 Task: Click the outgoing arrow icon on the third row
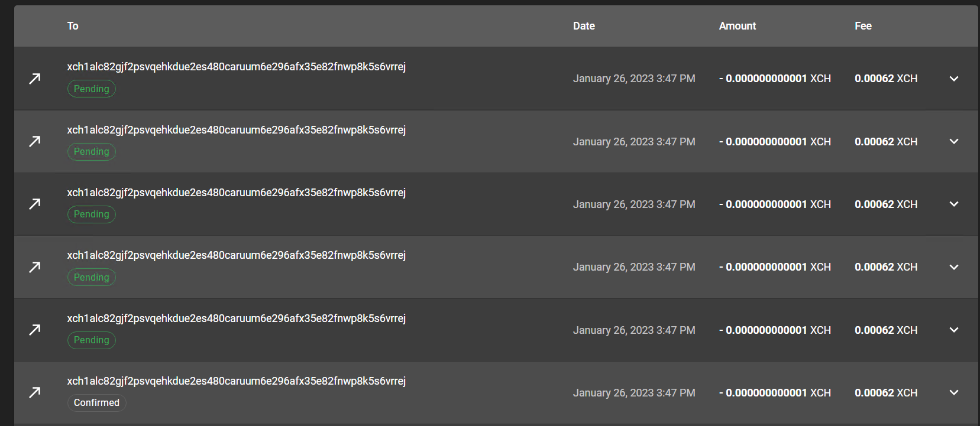[x=35, y=204]
